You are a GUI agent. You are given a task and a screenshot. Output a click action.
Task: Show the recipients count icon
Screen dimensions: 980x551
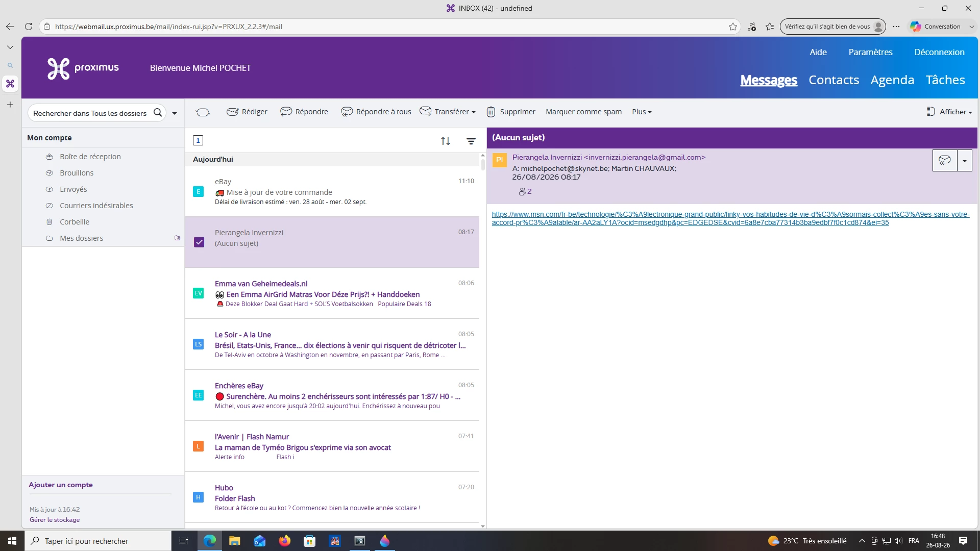coord(525,192)
